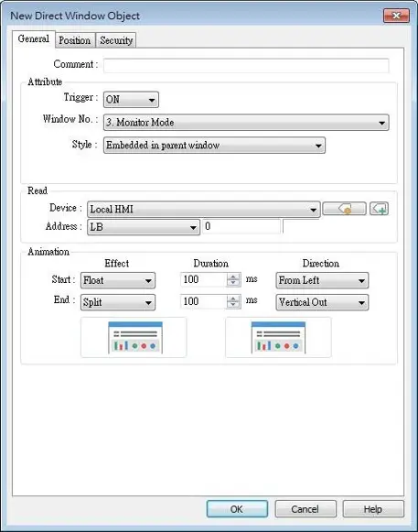Screen dimensions: 418x532
Task: Open the Start effect Float dropdown
Action: pyautogui.click(x=118, y=280)
